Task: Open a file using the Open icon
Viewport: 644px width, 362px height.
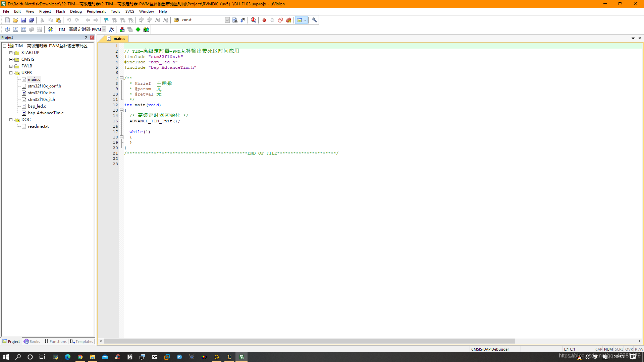Action: [15, 20]
